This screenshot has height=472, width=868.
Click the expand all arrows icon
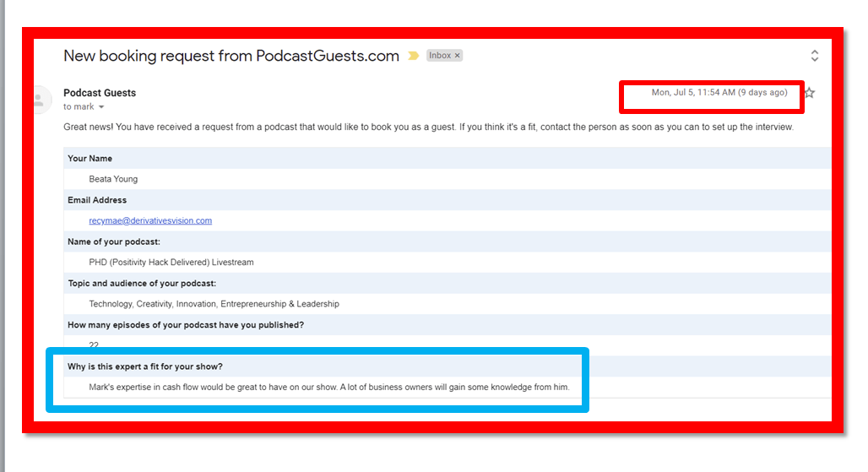click(814, 56)
